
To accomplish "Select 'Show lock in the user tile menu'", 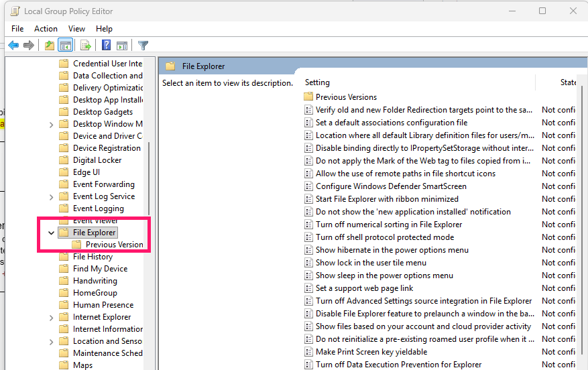I will click(x=371, y=263).
